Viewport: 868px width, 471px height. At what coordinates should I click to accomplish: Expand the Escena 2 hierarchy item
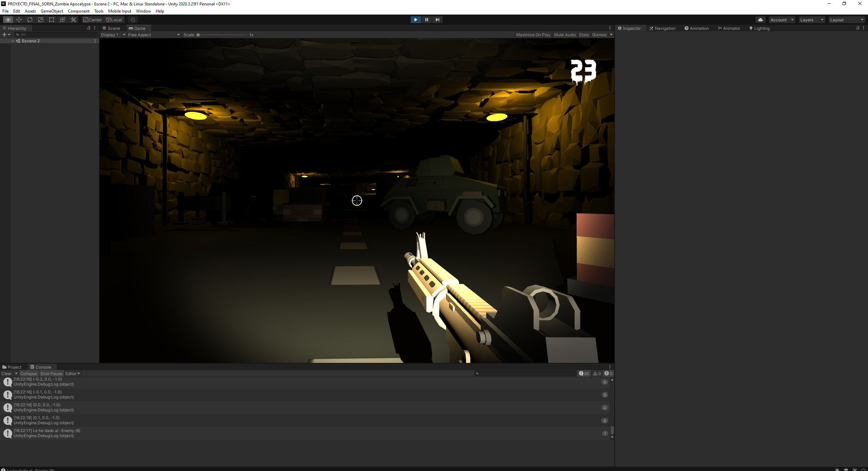click(13, 41)
